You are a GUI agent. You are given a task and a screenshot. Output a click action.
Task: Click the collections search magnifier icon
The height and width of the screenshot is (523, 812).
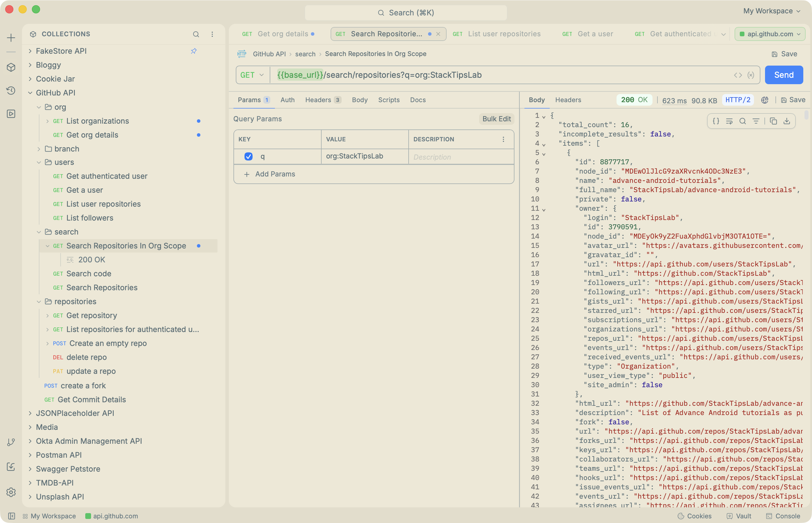pyautogui.click(x=196, y=34)
